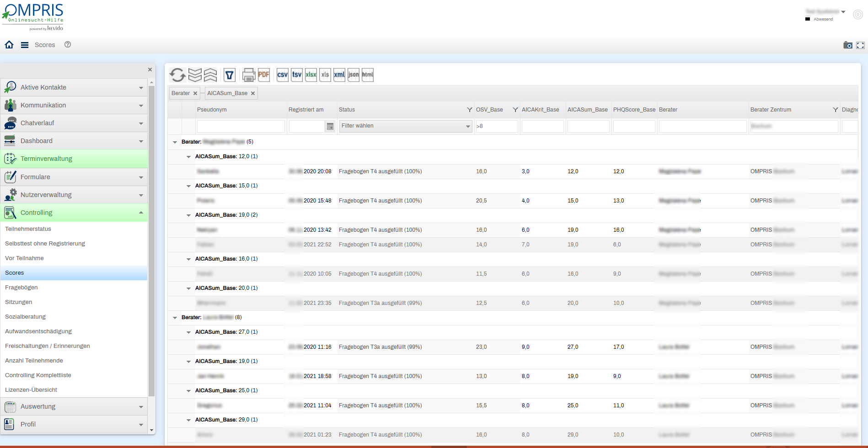Click the OSV_Base filter field with >8
This screenshot has height=448, width=868.
(497, 126)
